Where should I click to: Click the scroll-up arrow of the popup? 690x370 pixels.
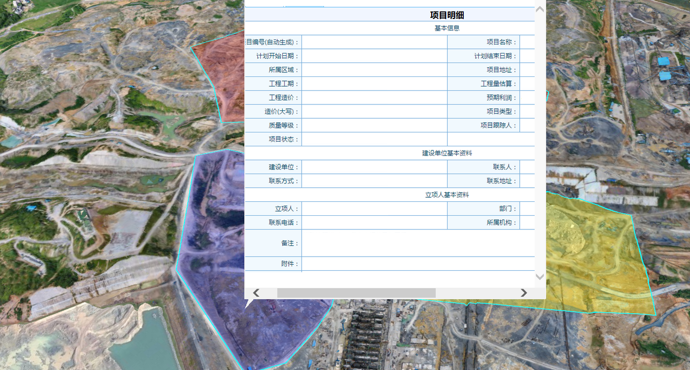[540, 9]
